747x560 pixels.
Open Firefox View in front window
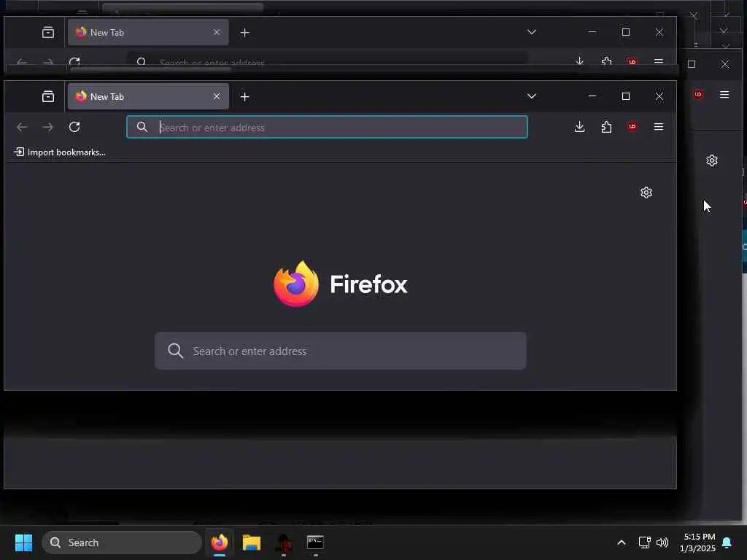coord(48,97)
